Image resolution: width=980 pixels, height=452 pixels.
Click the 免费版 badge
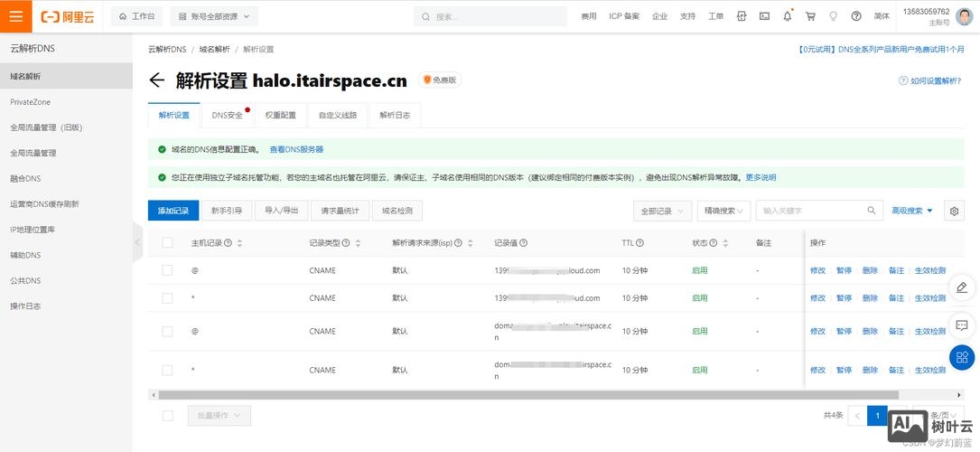point(440,80)
